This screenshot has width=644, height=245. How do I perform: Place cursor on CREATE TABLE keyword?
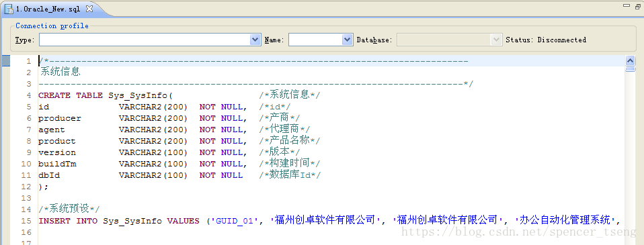pyautogui.click(x=70, y=95)
